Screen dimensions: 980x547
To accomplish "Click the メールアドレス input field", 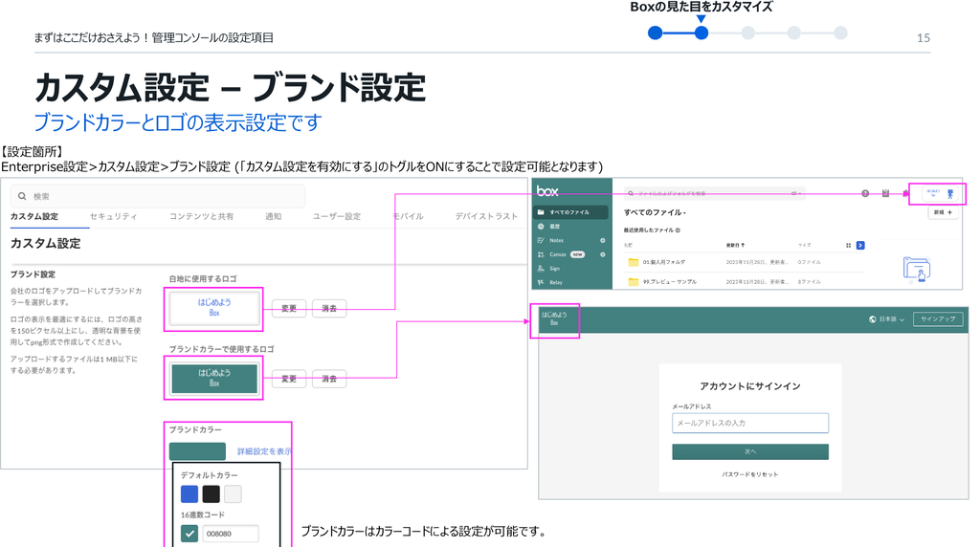I will [x=749, y=423].
